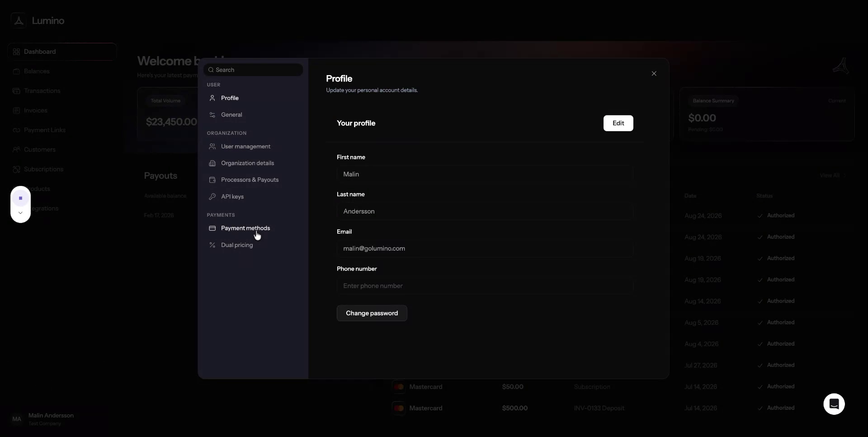Click the User management people icon
Viewport: 868px width, 437px height.
pyautogui.click(x=212, y=147)
